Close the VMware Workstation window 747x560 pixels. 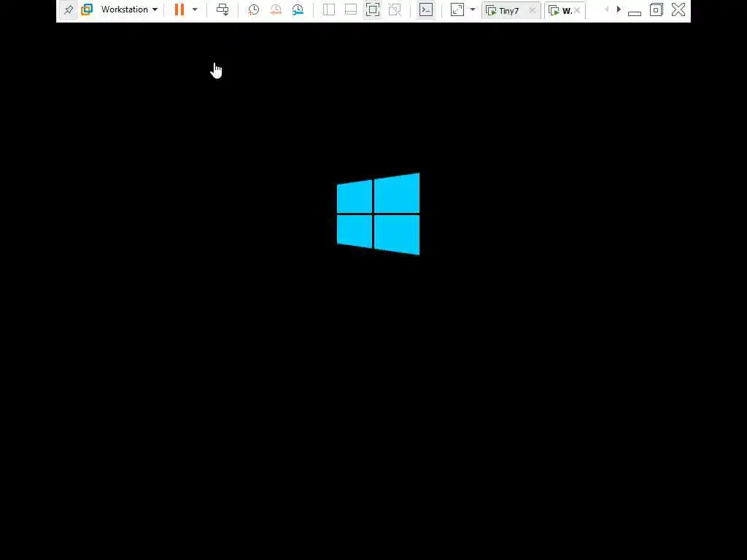pyautogui.click(x=678, y=9)
